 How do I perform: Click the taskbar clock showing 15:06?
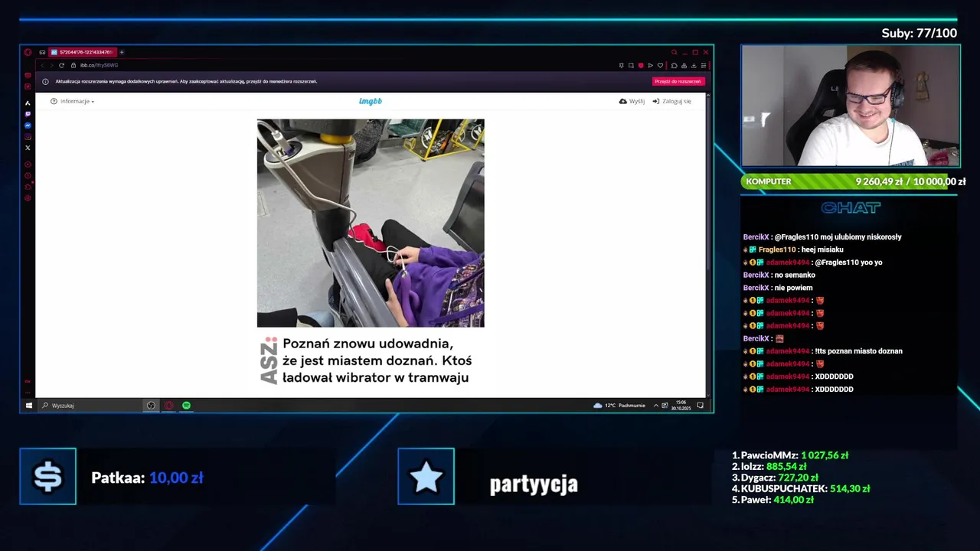pyautogui.click(x=682, y=406)
